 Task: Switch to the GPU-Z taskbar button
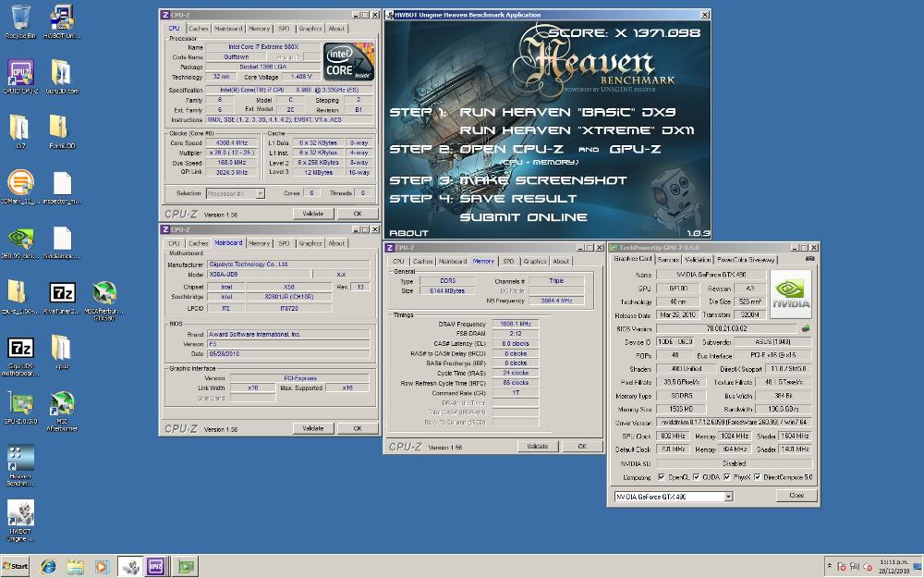[185, 567]
